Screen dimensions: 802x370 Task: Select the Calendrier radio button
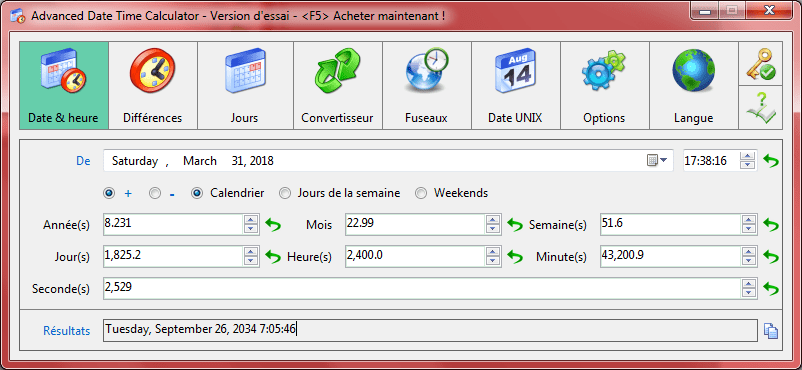coord(197,193)
